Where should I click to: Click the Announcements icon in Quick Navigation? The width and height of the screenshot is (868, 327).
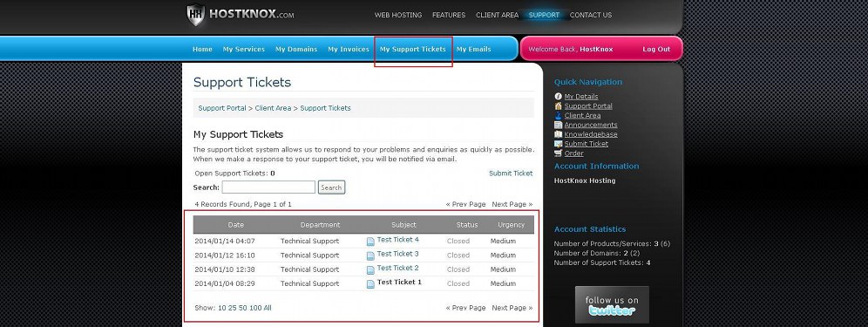(558, 125)
